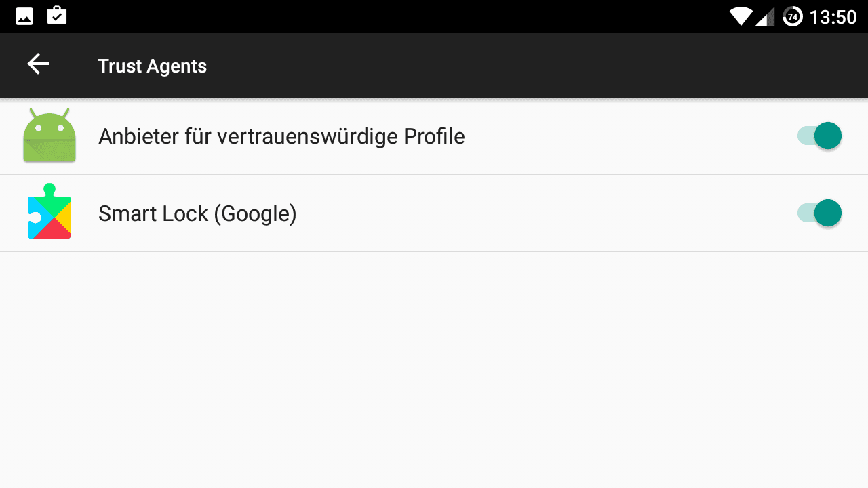
Task: Tap the teal knob of the Anbieter switch
Action: [x=828, y=136]
